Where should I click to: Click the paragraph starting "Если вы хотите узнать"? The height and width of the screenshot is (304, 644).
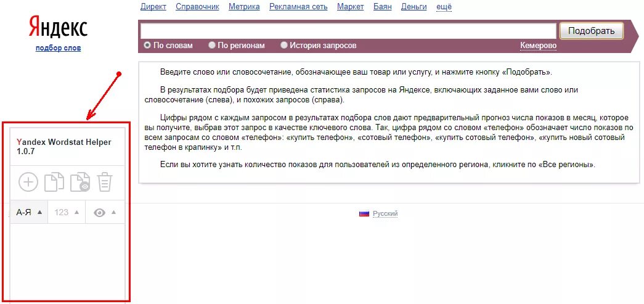click(x=377, y=165)
